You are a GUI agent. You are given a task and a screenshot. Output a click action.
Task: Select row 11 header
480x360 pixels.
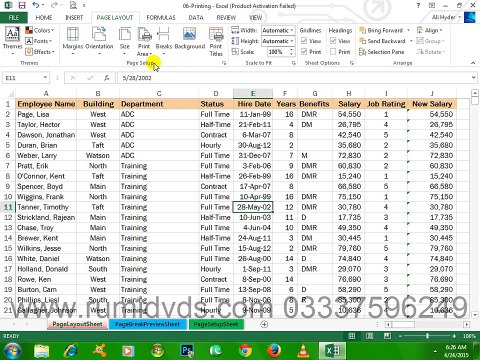pos(8,207)
